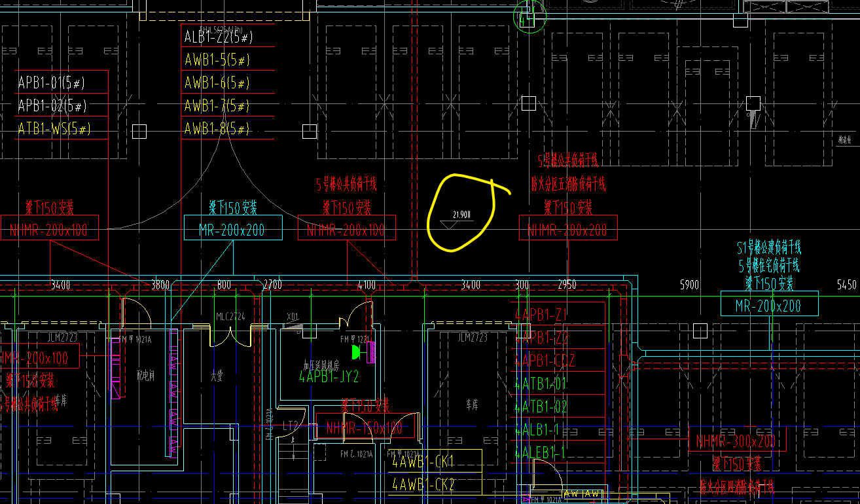Select the 4APB1-Z2 circuit label
Viewport: 860px width, 504px height.
pos(541,338)
